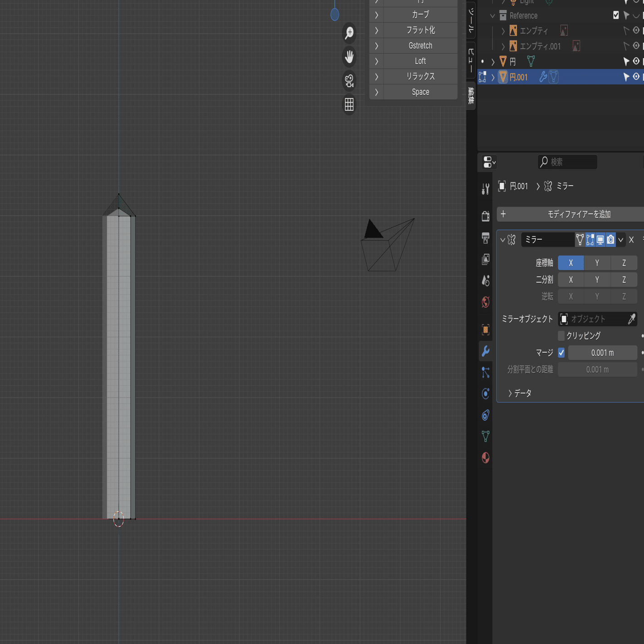Open the Object Data mesh properties tab

[x=486, y=436]
